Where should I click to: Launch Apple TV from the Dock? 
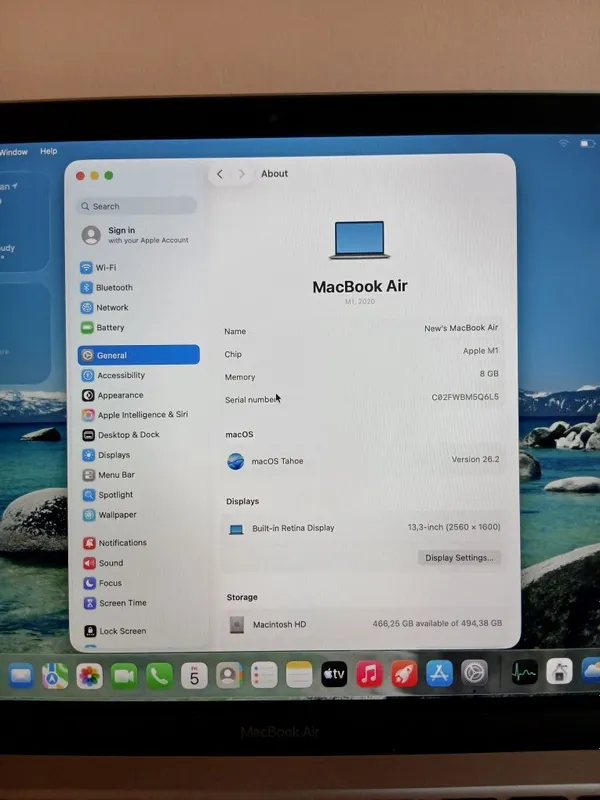(x=334, y=674)
